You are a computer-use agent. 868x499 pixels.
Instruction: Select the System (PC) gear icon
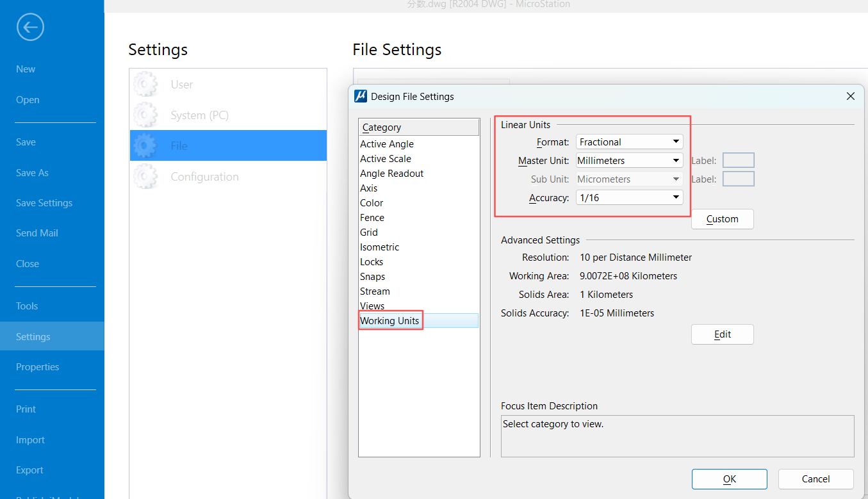coord(145,115)
